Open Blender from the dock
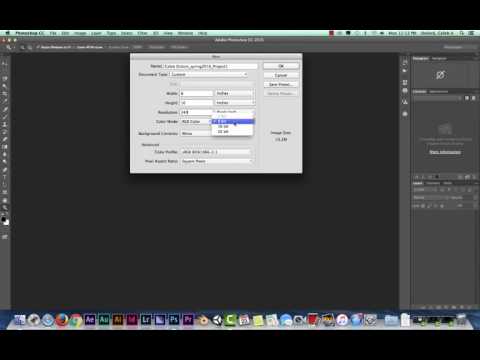This screenshot has width=480, height=360. coord(202,320)
